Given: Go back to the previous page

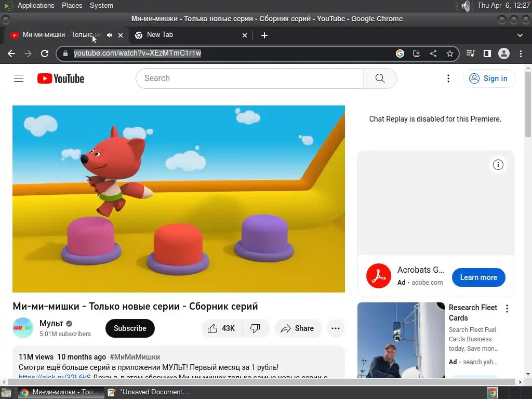Looking at the screenshot, I should pyautogui.click(x=11, y=54).
